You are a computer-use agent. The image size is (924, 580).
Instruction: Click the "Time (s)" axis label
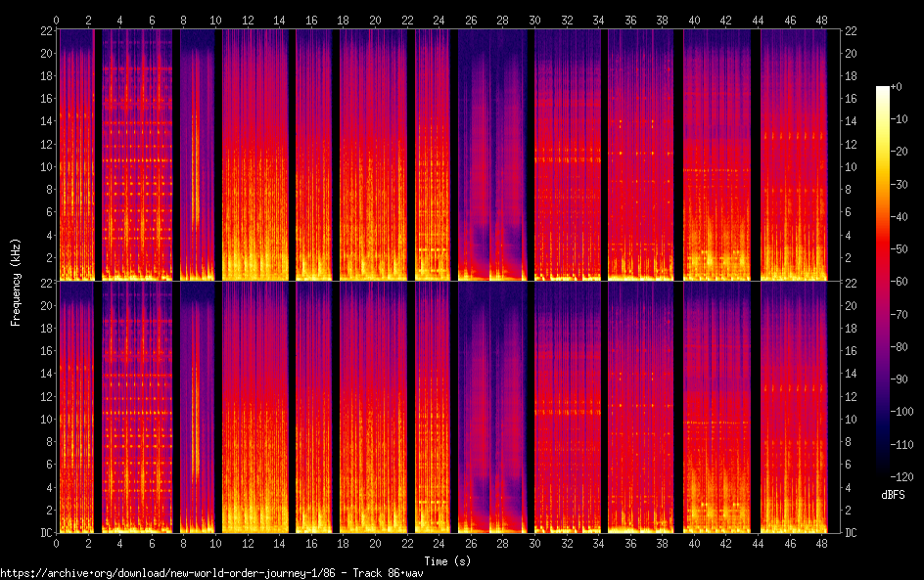click(448, 560)
